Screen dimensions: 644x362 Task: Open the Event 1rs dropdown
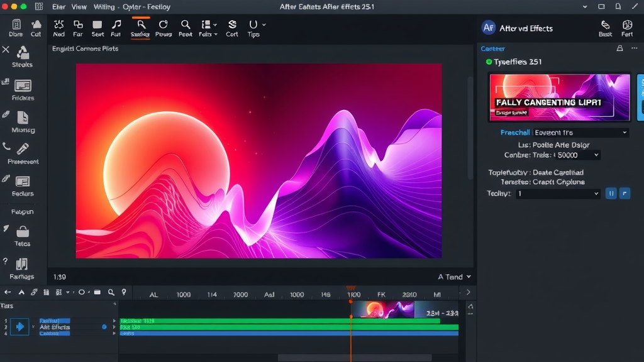pyautogui.click(x=580, y=133)
